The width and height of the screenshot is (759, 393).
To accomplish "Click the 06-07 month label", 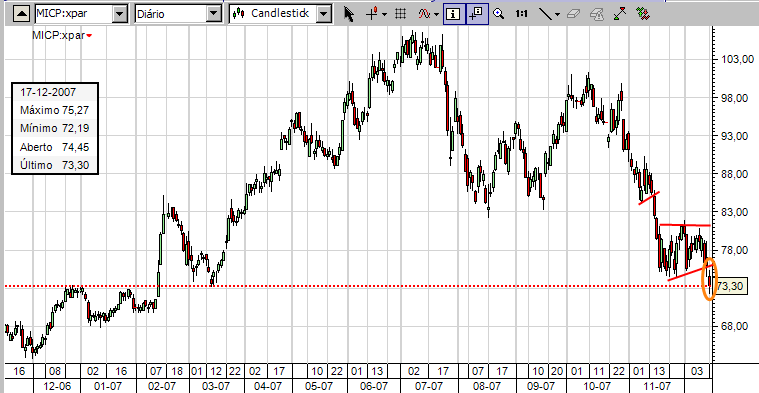I will (x=374, y=386).
